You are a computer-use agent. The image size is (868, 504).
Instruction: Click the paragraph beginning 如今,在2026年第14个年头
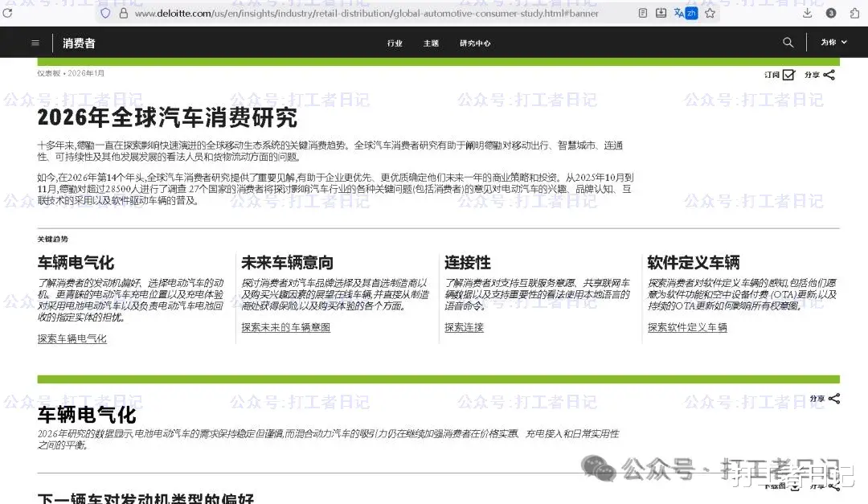[x=335, y=189]
